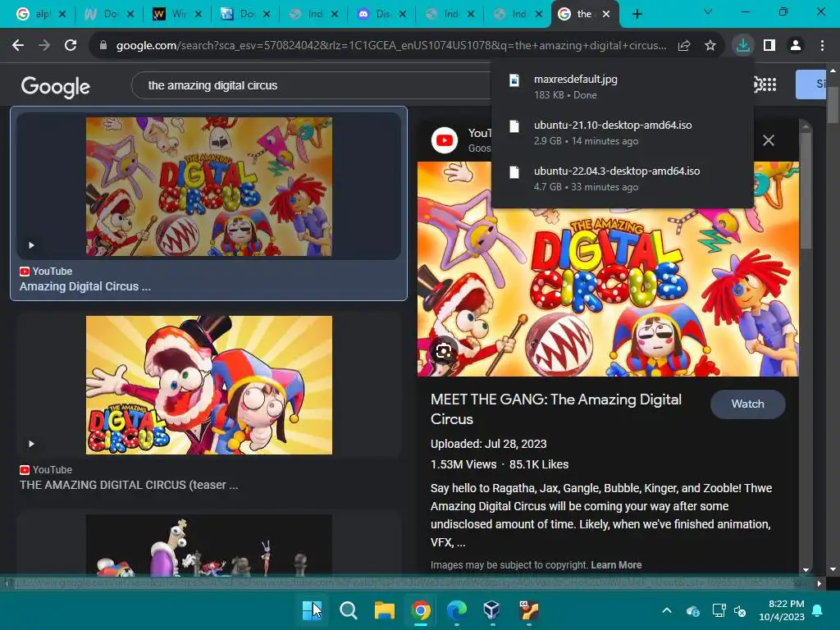840x630 pixels.
Task: Open the first Amazing Digital Circus thumbnail
Action: pos(209,186)
